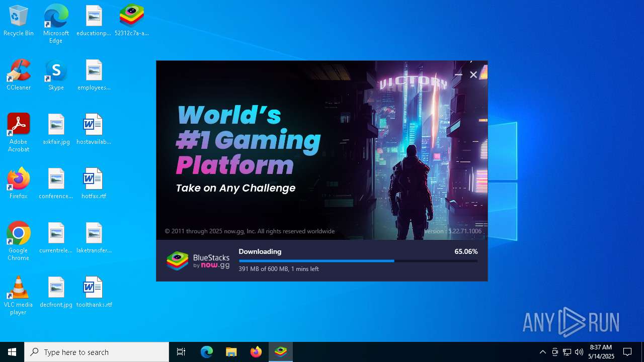Select the educationp... image file

(x=94, y=21)
